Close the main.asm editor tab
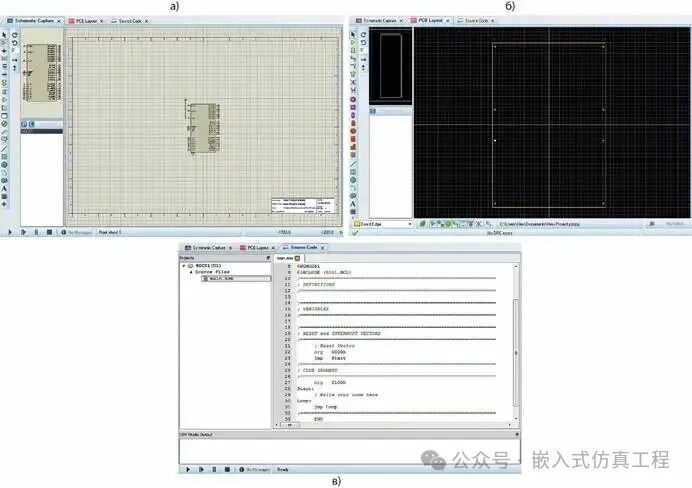 click(x=297, y=258)
